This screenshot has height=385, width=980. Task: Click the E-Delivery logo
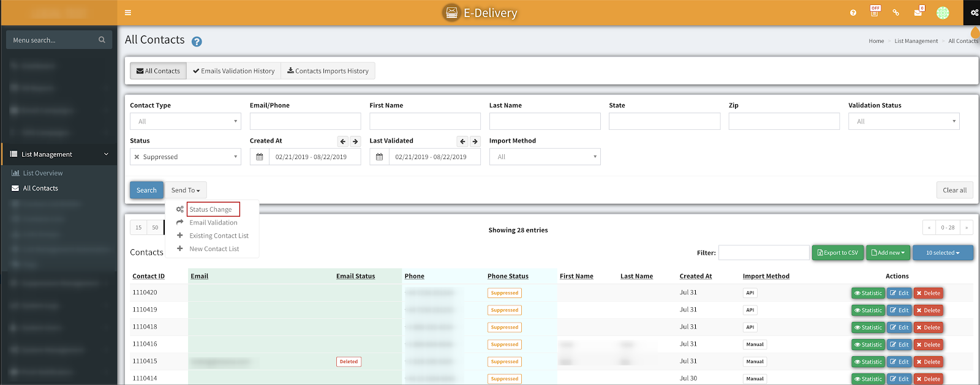coord(480,12)
